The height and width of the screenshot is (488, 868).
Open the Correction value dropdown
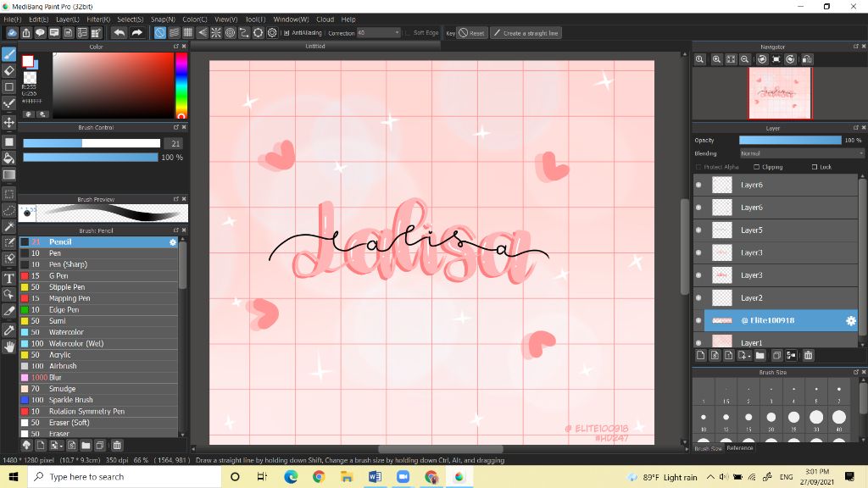379,33
